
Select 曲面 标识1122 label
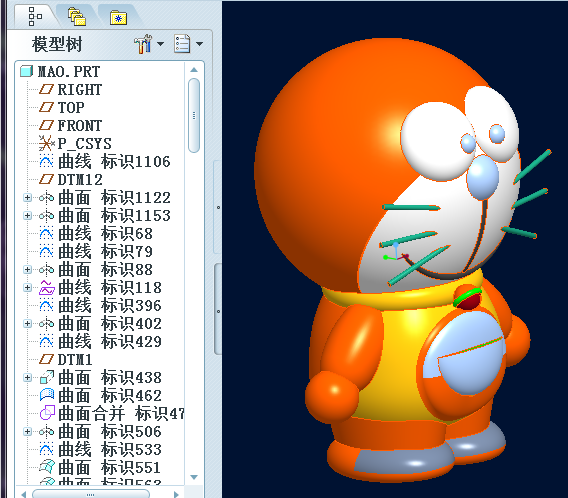point(114,198)
